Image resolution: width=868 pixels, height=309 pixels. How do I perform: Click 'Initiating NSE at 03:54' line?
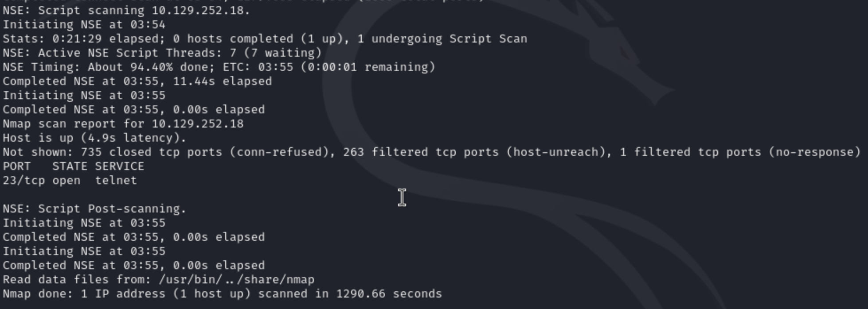[x=84, y=24]
